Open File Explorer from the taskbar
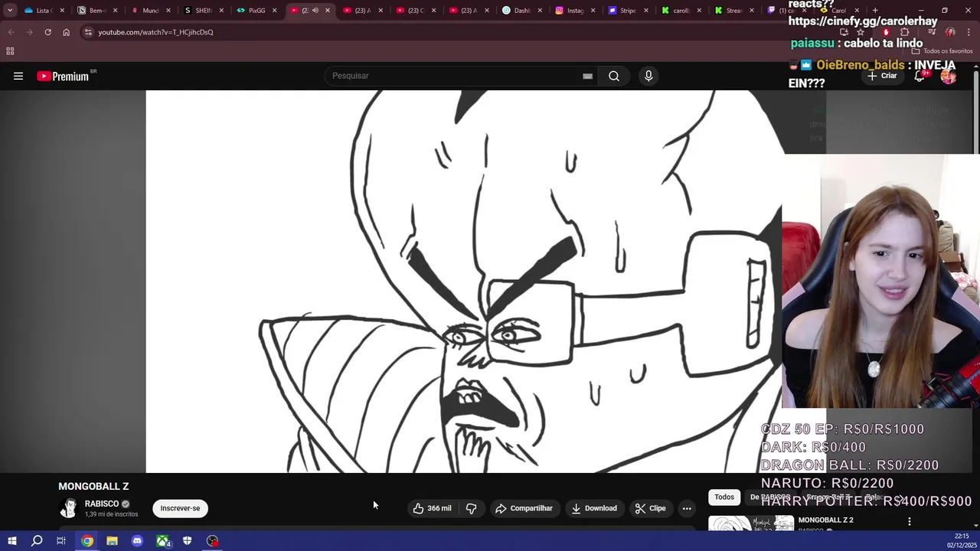Screen dimensions: 980x551 112,541
